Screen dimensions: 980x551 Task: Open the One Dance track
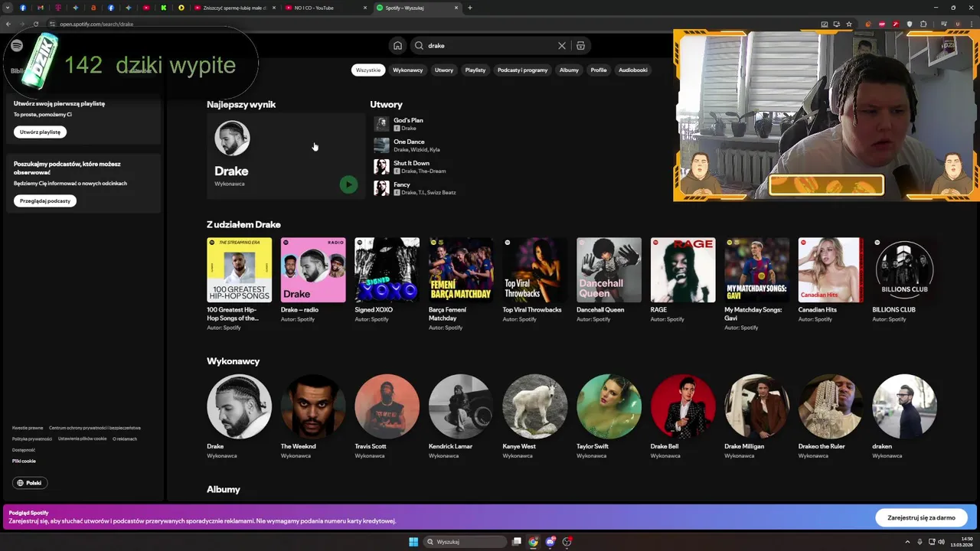click(x=409, y=142)
